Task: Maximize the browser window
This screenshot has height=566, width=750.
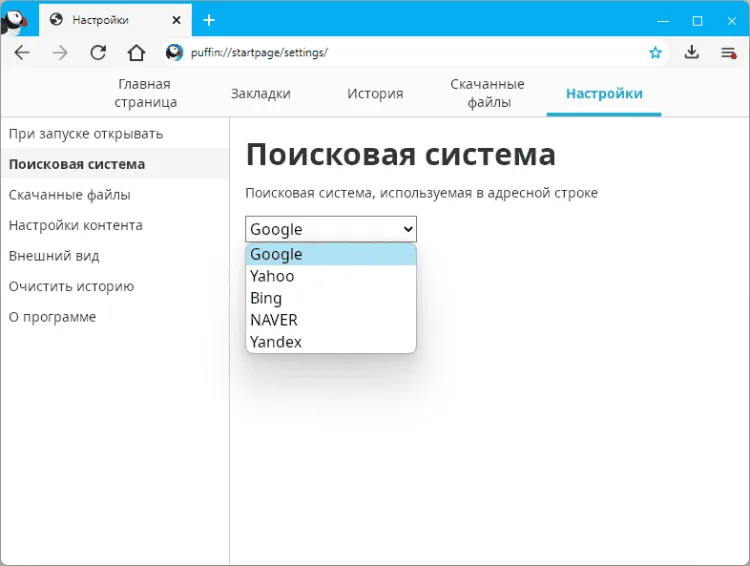Action: (x=697, y=21)
